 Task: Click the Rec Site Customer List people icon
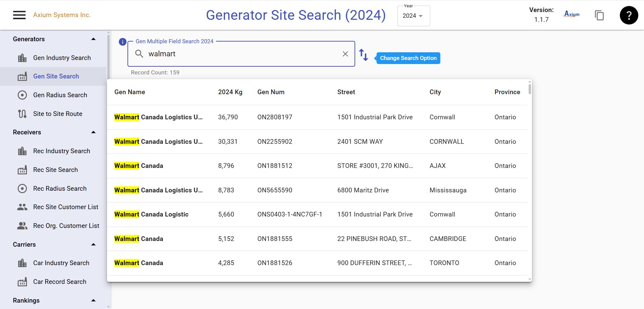(x=22, y=207)
